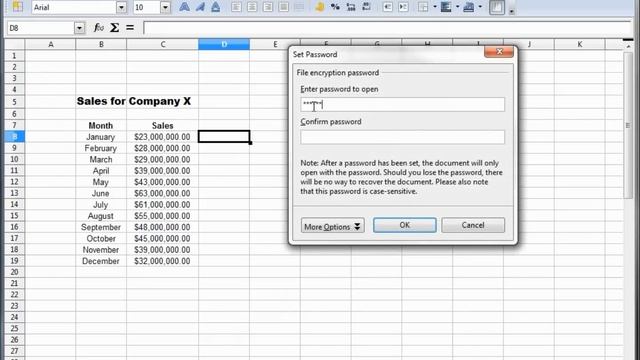Expand the toolbar overflow arrow

click(x=511, y=11)
